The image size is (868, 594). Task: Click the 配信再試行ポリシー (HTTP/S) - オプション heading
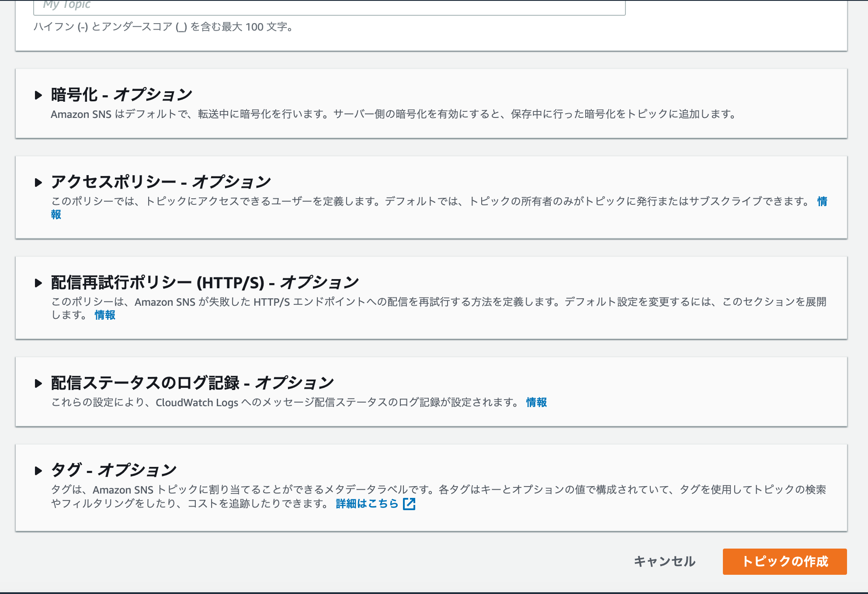(205, 283)
